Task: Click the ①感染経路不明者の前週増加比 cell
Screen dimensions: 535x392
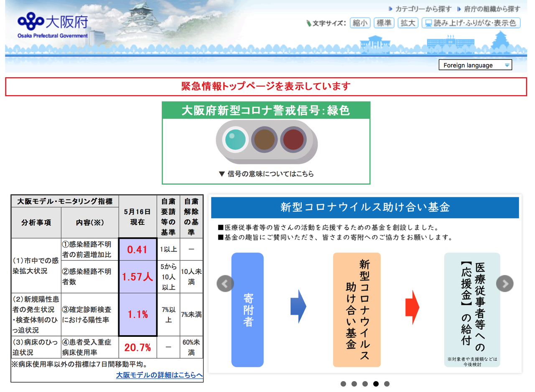Action: pos(90,249)
